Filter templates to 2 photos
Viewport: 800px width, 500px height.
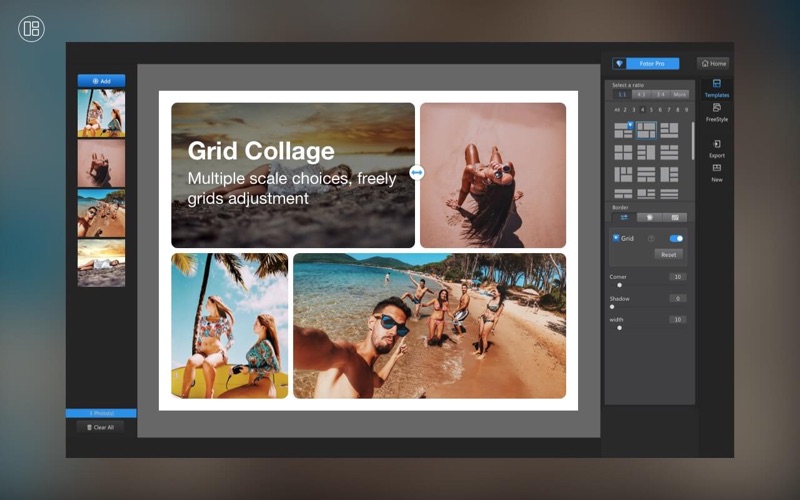pos(625,110)
